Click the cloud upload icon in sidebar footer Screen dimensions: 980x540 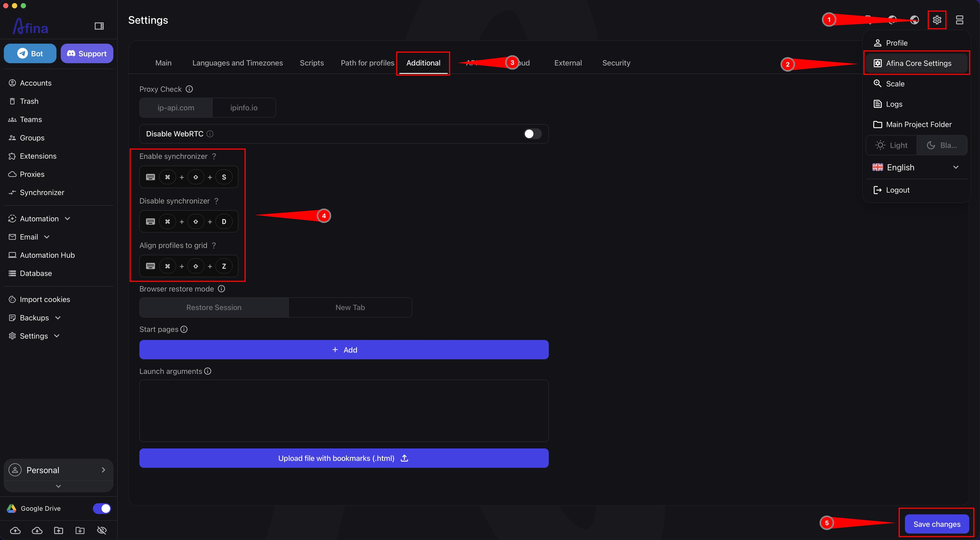click(15, 530)
